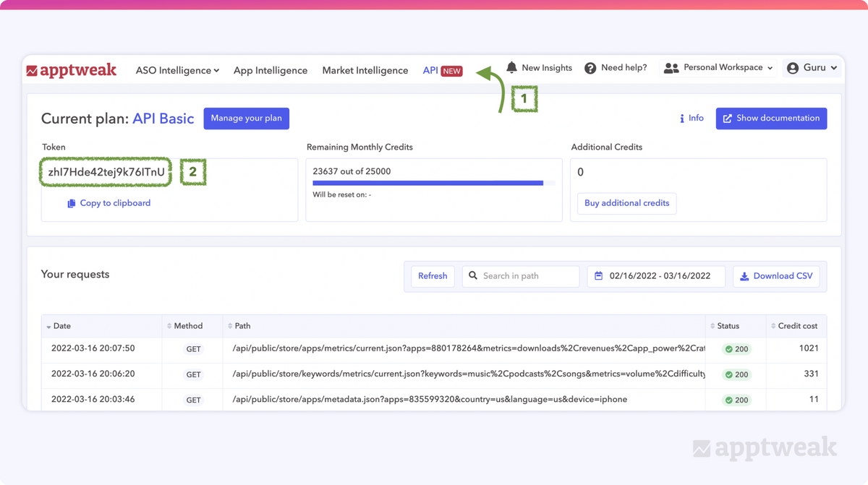This screenshot has width=868, height=485.
Task: Click the calendar icon in date range
Action: (x=599, y=276)
